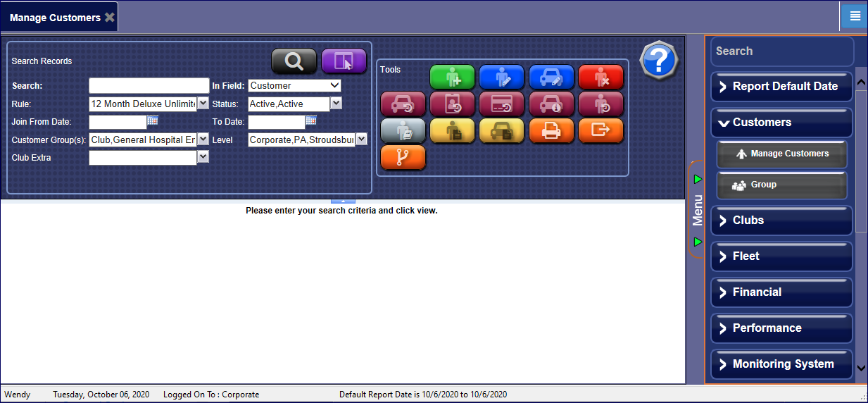Run search with the magnifying glass button
Screen dimensions: 868x403
(x=294, y=61)
